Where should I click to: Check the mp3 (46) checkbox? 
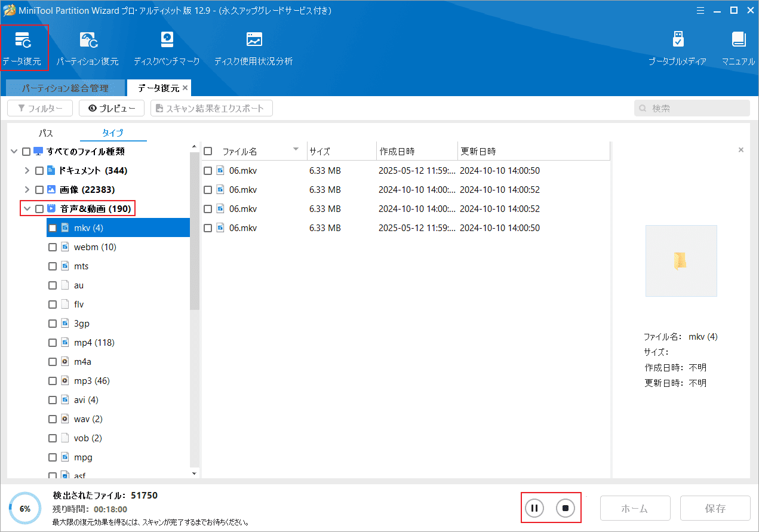click(x=53, y=381)
